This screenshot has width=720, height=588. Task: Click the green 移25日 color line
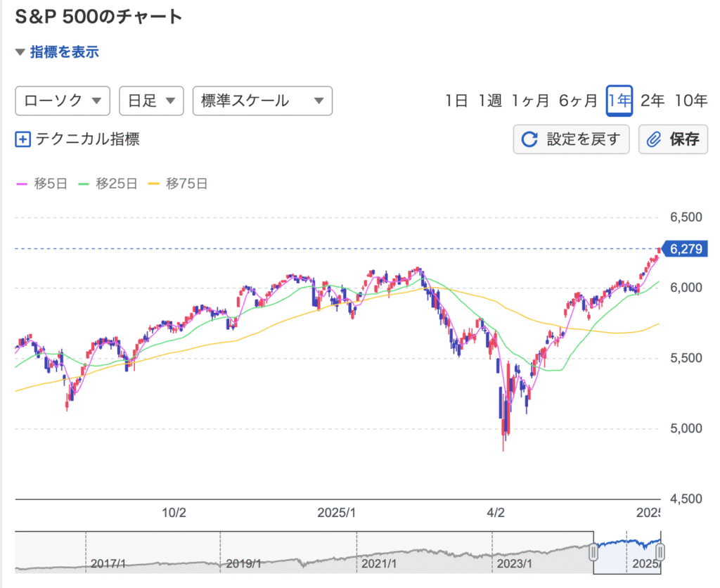click(84, 184)
